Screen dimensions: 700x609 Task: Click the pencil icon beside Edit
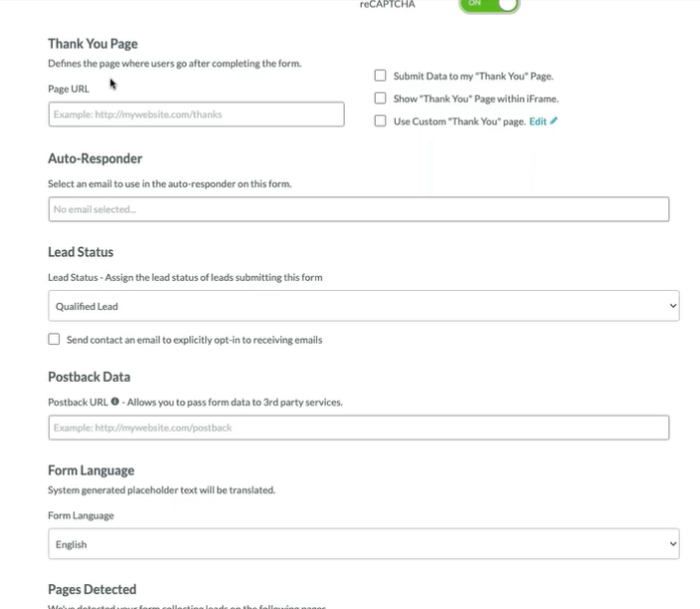tap(554, 122)
